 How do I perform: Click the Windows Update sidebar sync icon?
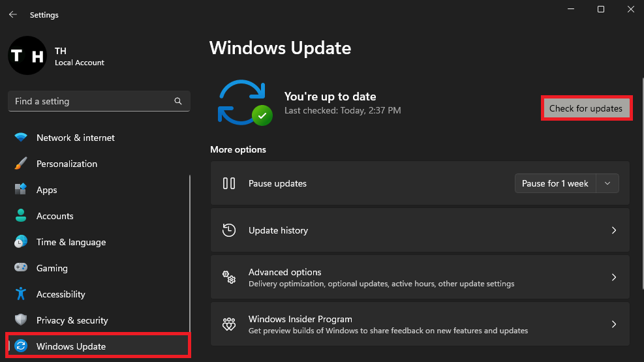20,346
